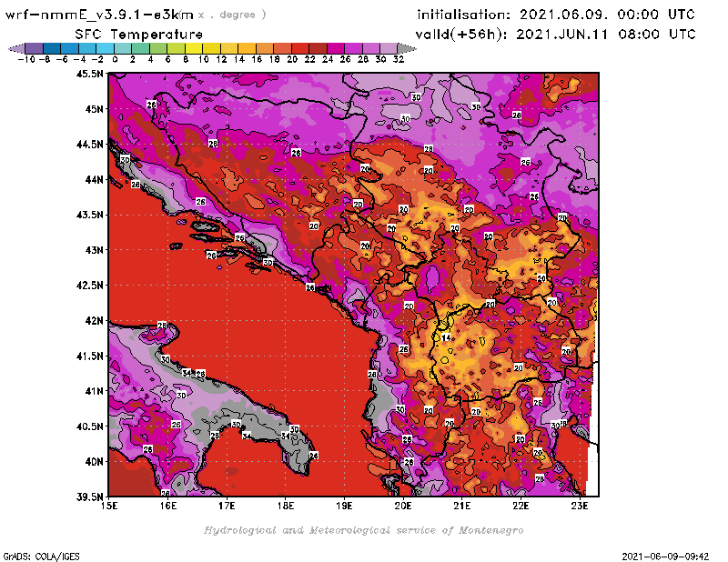Click the '42.5N' latitude label
The image size is (728, 562).
coord(89,286)
